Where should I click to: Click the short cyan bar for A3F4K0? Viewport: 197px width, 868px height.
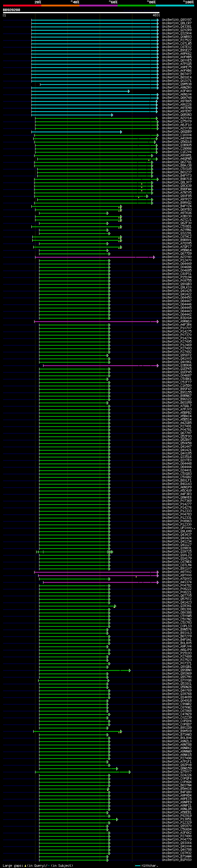click(80, 91)
